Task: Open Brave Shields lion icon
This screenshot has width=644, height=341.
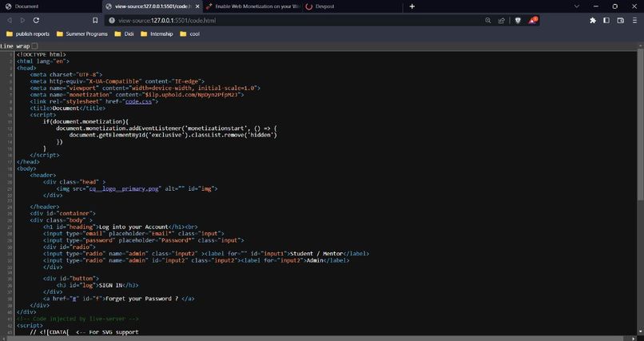Action: coord(518,20)
